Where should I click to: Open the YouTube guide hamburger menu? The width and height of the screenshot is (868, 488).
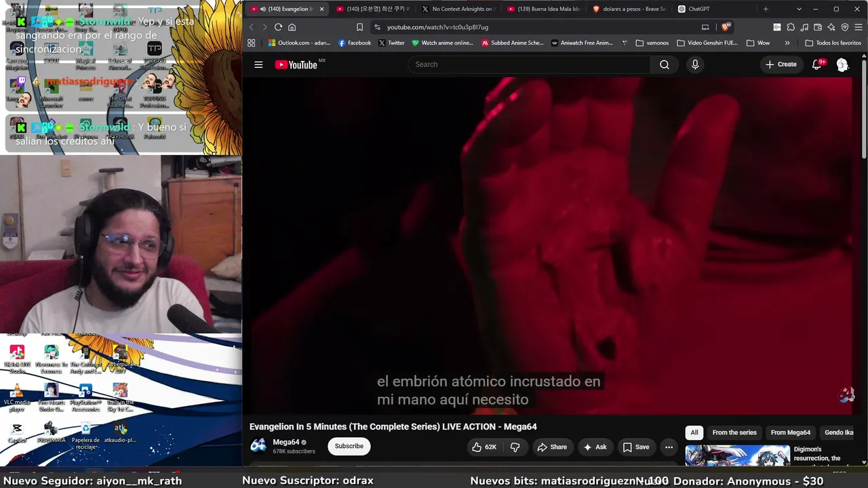pyautogui.click(x=258, y=64)
